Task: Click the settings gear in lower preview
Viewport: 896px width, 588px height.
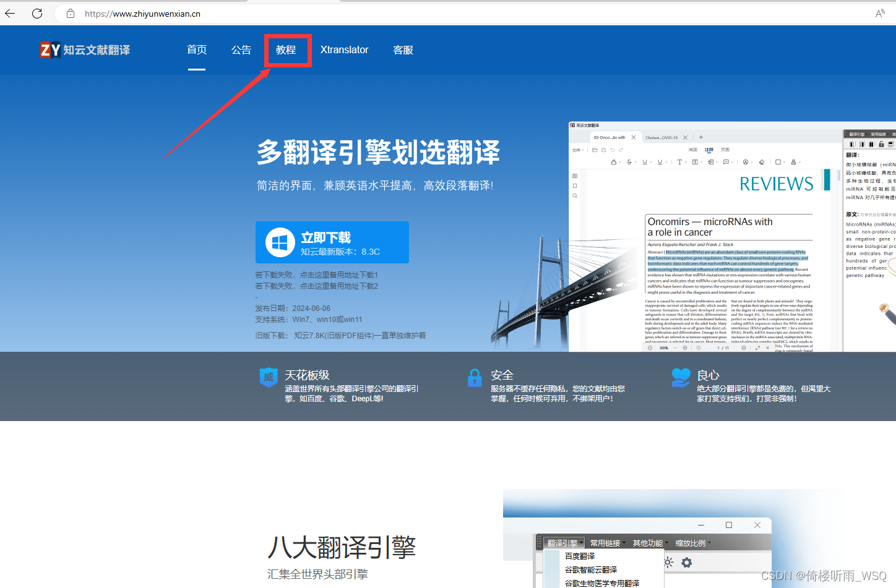Action: (687, 563)
